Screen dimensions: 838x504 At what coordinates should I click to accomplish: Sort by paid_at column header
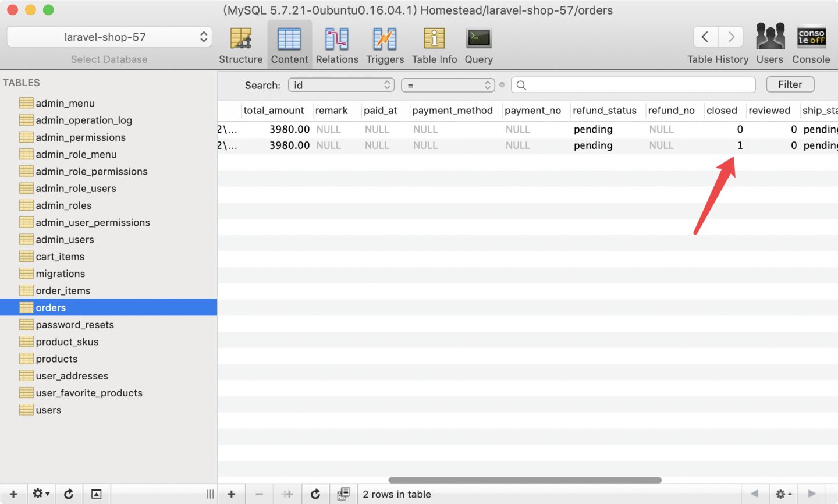point(385,111)
